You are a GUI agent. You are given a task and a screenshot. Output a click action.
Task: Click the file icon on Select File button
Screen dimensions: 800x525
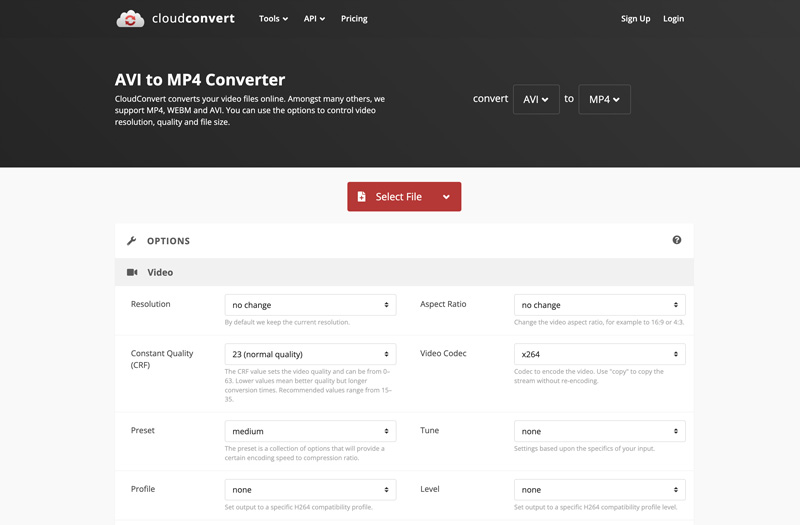361,196
